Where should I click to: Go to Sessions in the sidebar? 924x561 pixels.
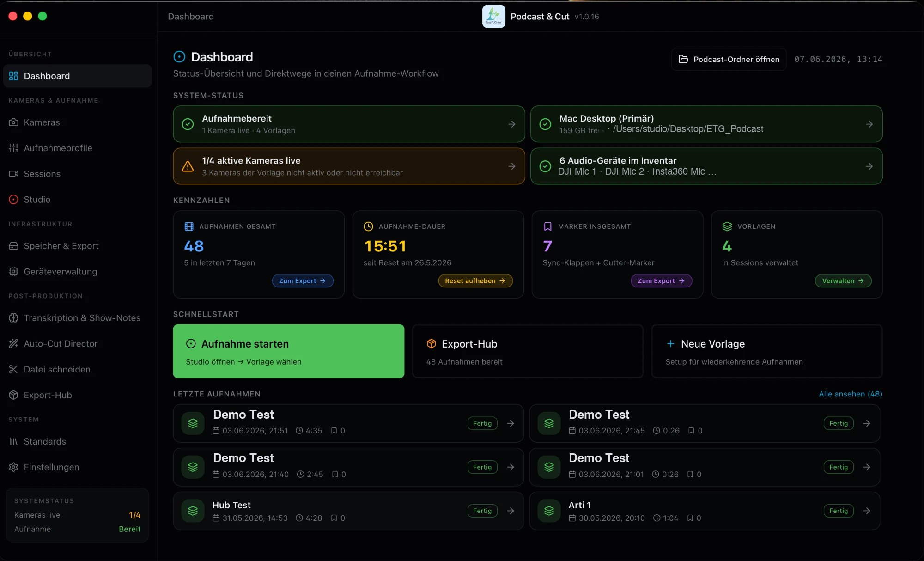[x=77, y=174]
